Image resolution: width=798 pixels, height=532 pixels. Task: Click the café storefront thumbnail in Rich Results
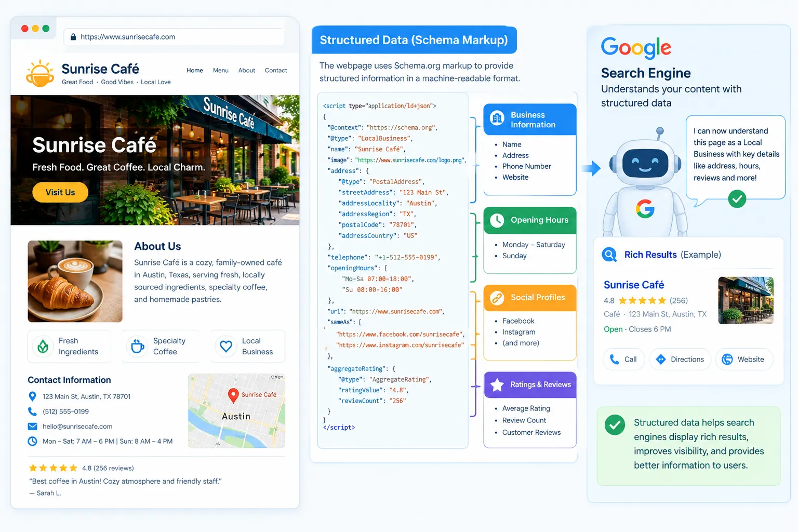(746, 300)
